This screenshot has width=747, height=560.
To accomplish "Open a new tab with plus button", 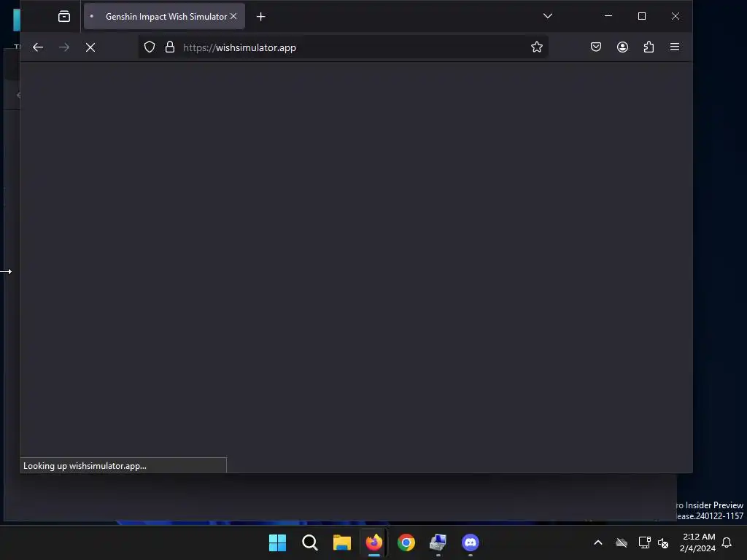I will tap(260, 17).
